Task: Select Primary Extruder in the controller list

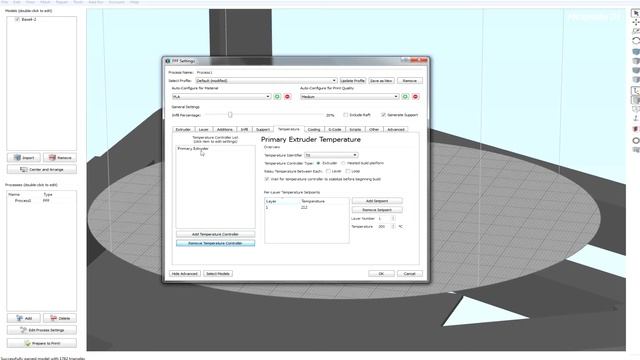Action: (x=193, y=149)
